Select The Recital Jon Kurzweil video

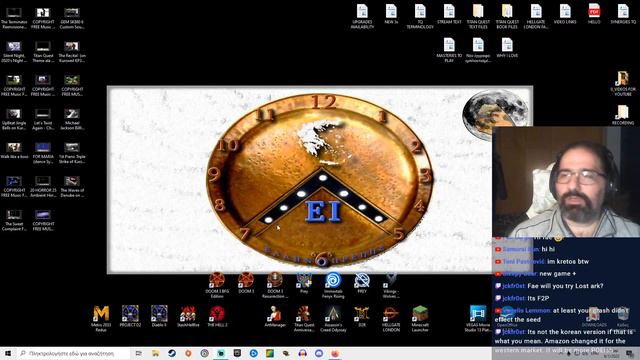pos(72,52)
